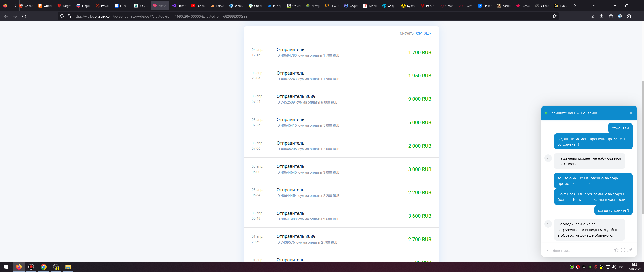Download history as CSV link
The height and width of the screenshot is (272, 644).
pyautogui.click(x=419, y=33)
